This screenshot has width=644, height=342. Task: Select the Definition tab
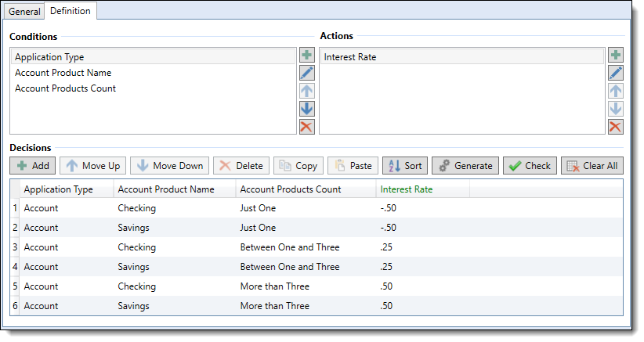click(x=71, y=11)
